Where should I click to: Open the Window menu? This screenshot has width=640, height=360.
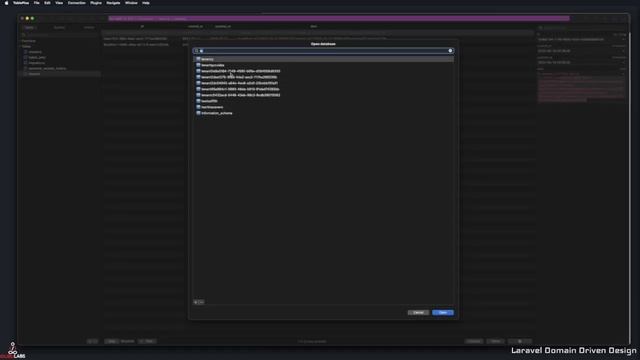(131, 3)
